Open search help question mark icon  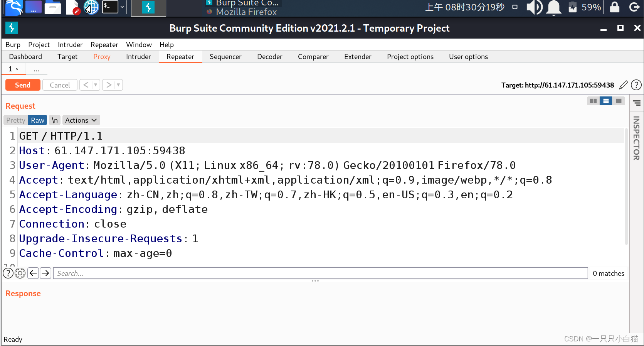(x=8, y=273)
